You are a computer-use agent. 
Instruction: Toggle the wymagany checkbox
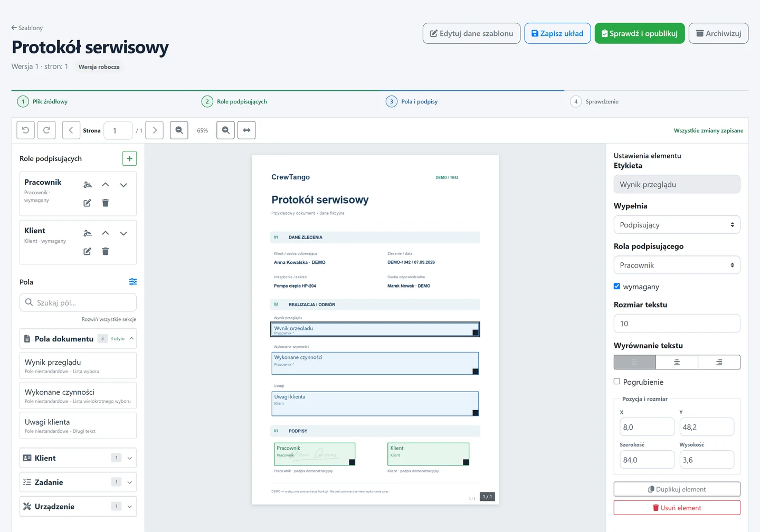point(616,286)
